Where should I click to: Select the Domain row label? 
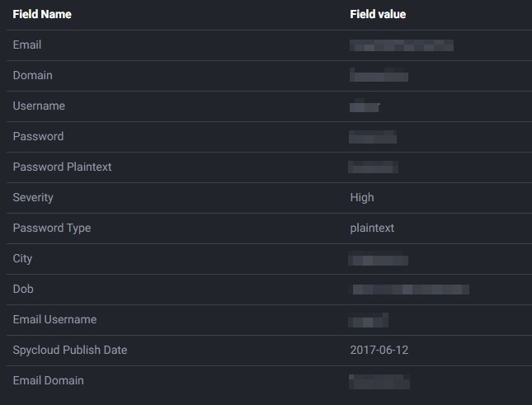pos(32,75)
